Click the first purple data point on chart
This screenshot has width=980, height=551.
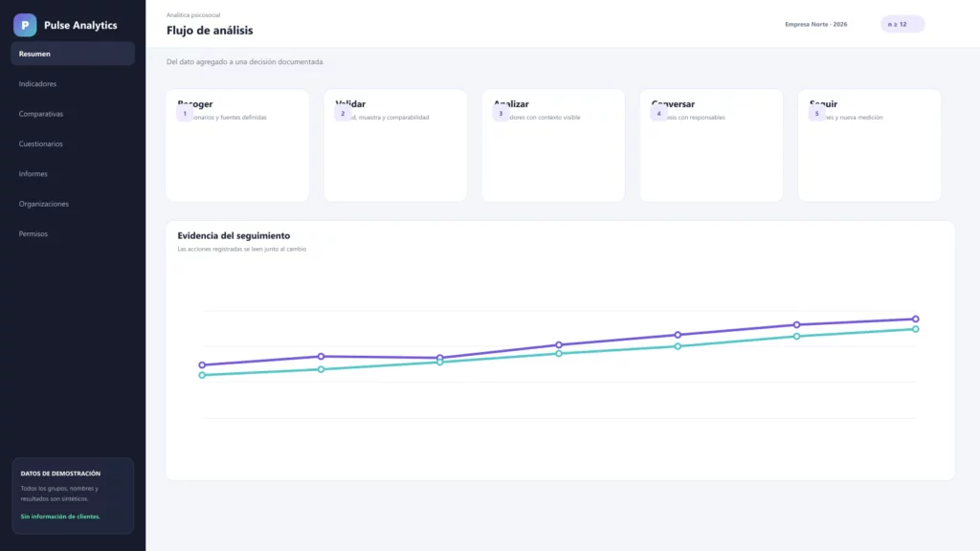[x=202, y=364]
